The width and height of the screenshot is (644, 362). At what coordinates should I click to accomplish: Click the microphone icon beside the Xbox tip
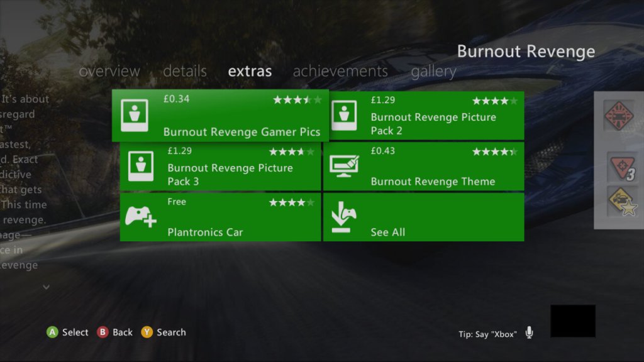(x=529, y=332)
